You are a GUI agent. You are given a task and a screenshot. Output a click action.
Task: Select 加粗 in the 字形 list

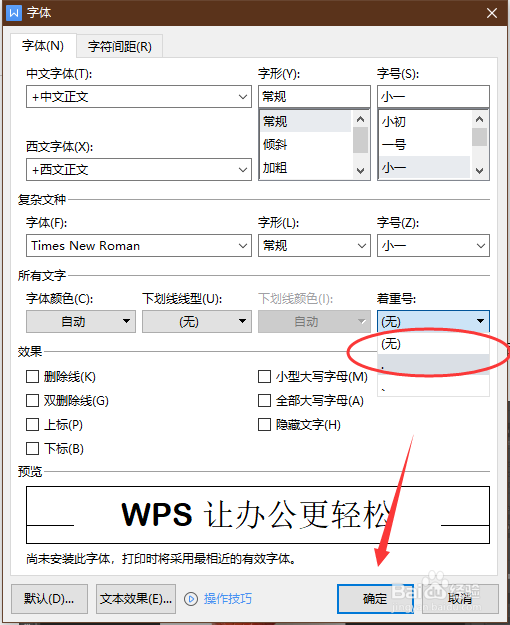click(x=305, y=168)
